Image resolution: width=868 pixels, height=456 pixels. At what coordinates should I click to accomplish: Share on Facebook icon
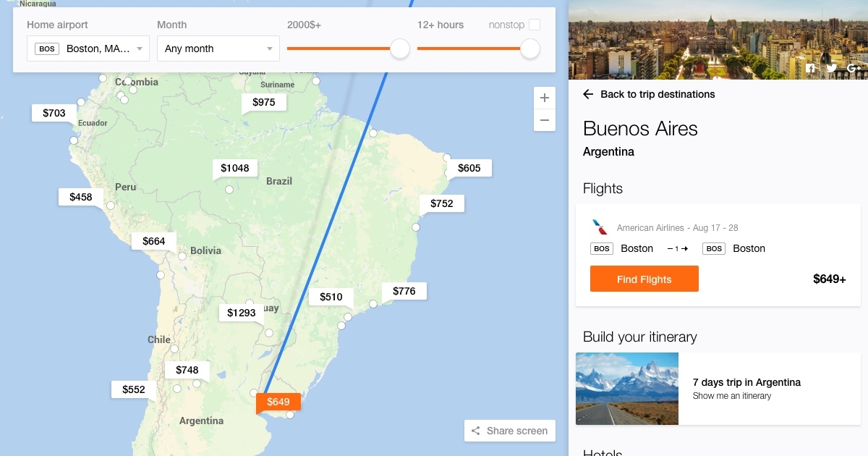click(x=811, y=69)
